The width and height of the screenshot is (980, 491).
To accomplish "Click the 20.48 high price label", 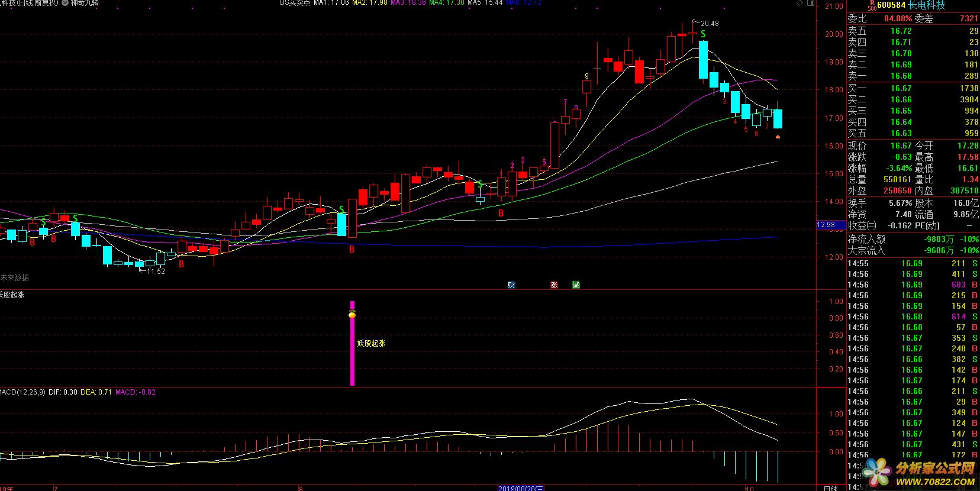I will [x=710, y=24].
